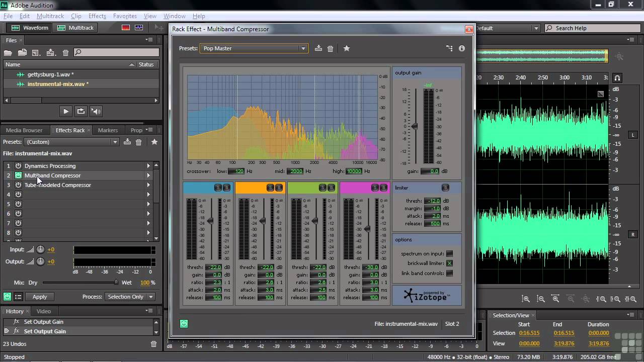
Task: Switch to Multitrack view button
Action: (x=75, y=28)
